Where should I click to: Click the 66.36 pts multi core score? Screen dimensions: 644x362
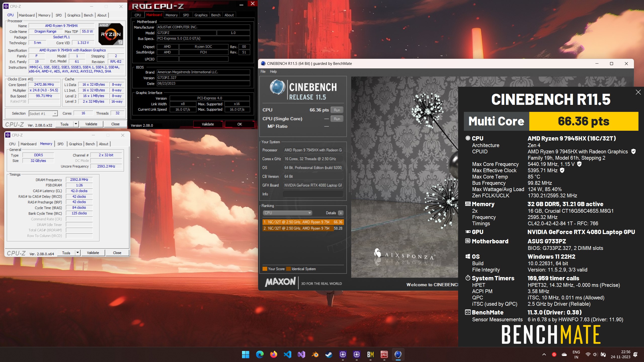[584, 121]
